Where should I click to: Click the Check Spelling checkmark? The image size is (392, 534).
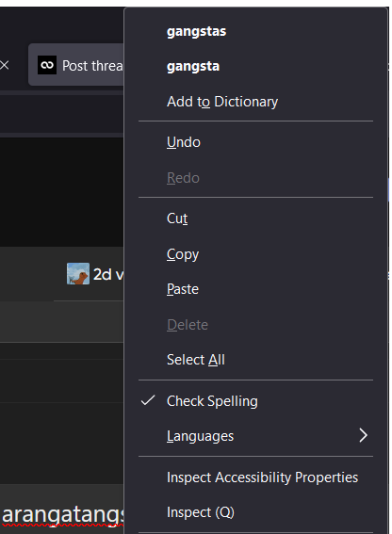[148, 400]
